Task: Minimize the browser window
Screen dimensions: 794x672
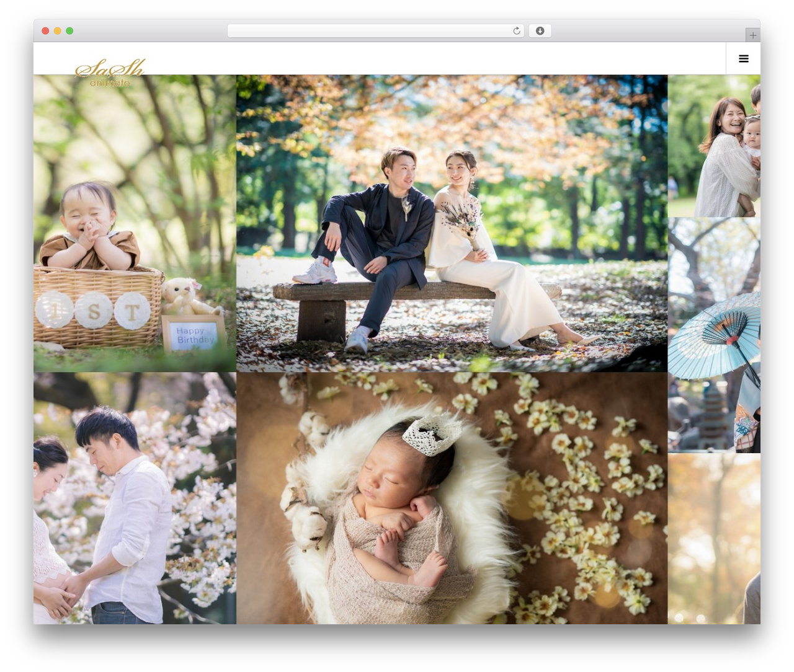Action: click(57, 31)
